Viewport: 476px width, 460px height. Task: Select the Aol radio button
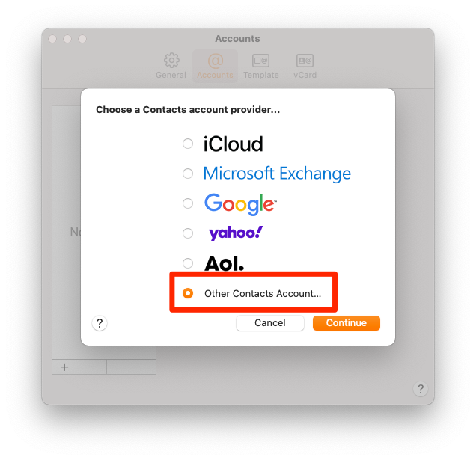click(188, 263)
